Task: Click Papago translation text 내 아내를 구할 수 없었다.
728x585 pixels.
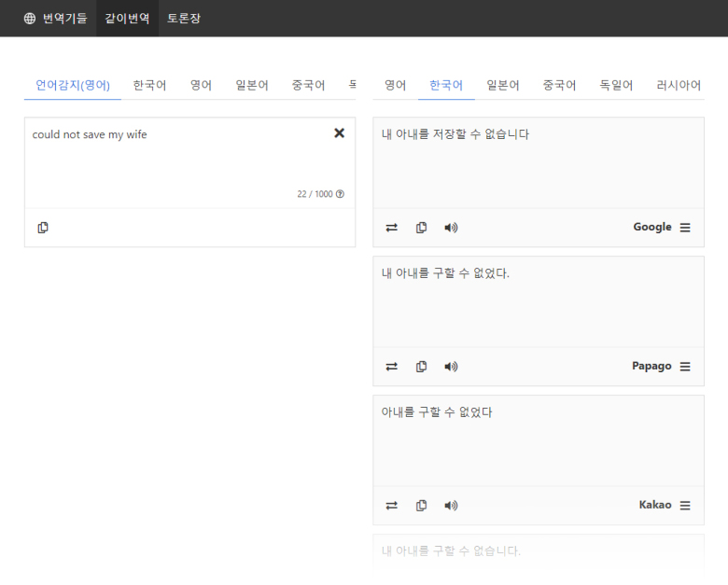Action: pos(445,273)
